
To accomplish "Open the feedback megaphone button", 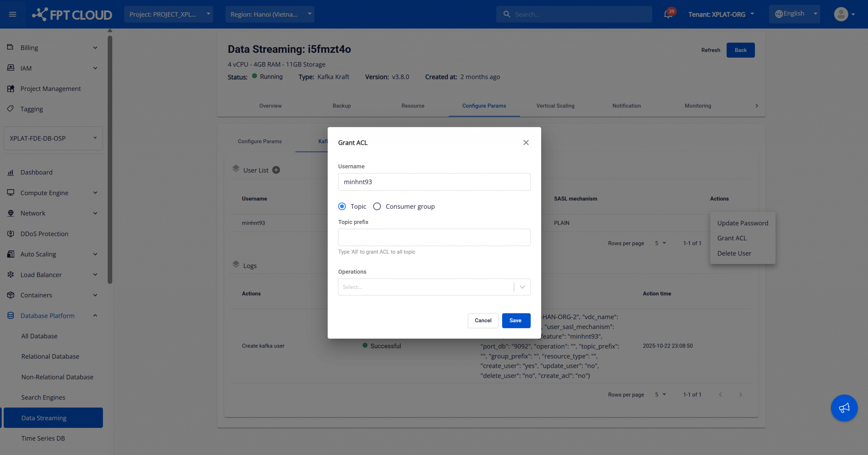I will (x=844, y=408).
